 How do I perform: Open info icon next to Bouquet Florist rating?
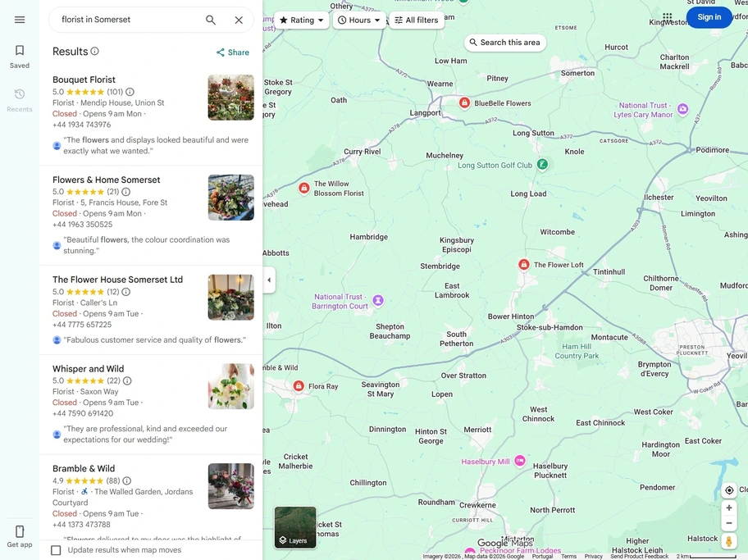(130, 92)
